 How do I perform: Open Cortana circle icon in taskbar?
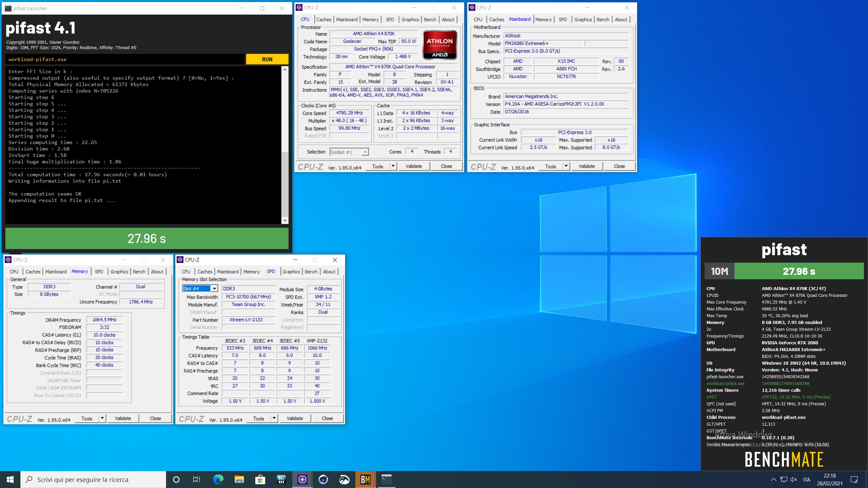pyautogui.click(x=176, y=480)
